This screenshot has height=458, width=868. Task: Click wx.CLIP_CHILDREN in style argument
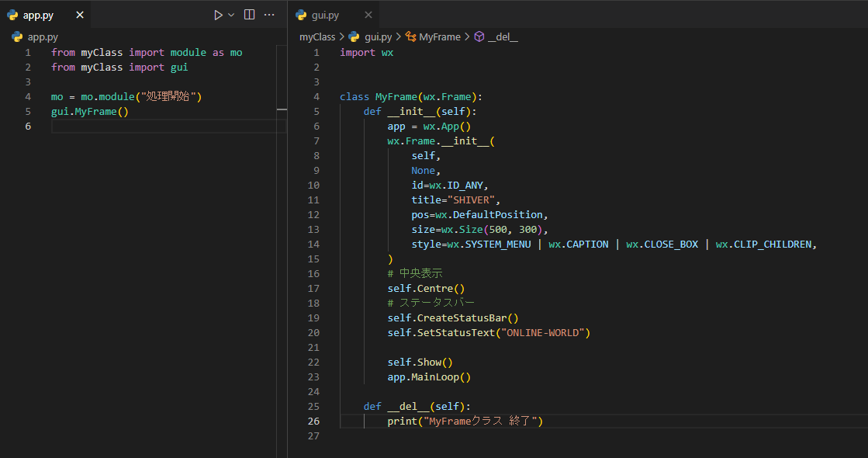[x=764, y=245]
